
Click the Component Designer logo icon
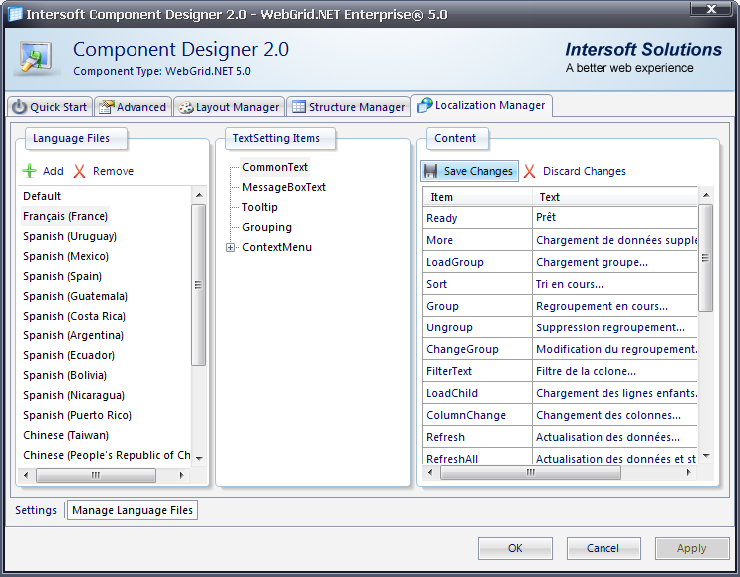36,59
